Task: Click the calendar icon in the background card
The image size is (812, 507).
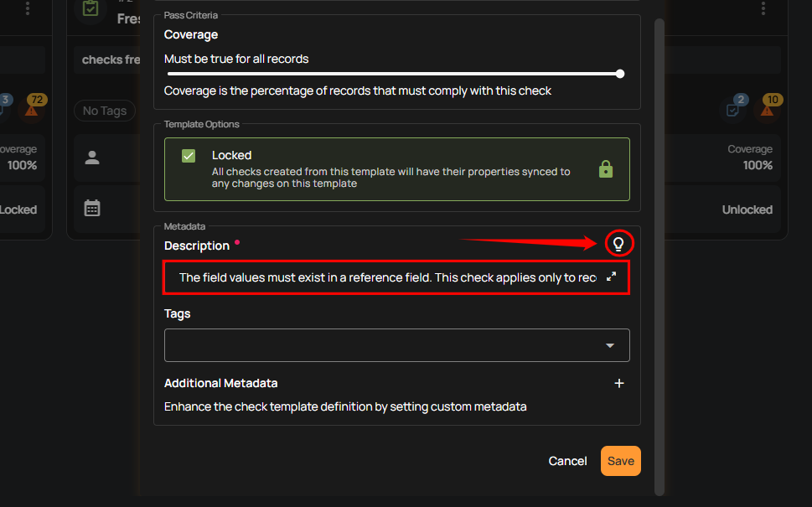Action: coord(92,208)
